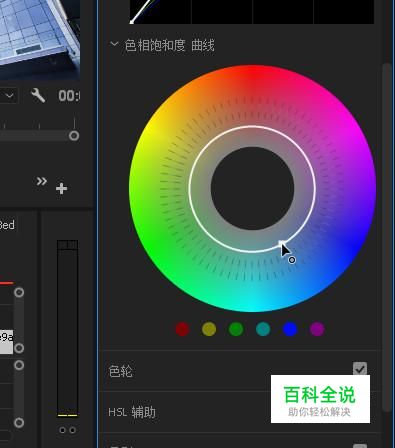Open the 色轮 section

click(x=121, y=371)
